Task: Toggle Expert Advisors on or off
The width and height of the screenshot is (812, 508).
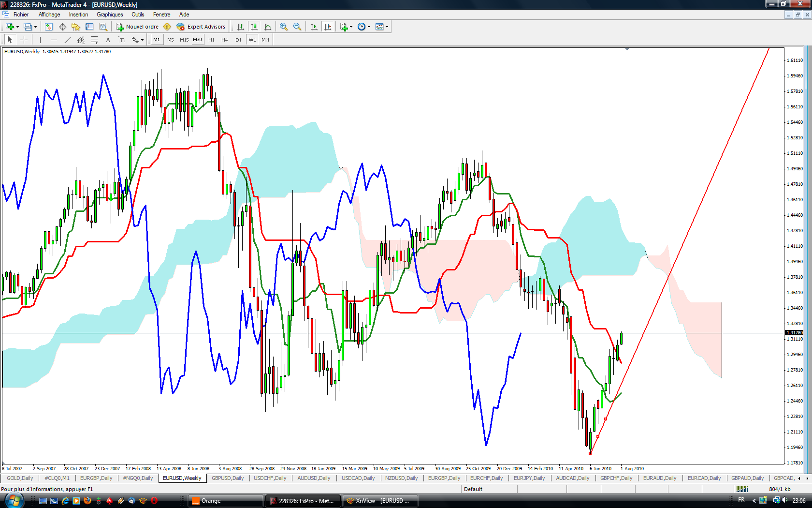Action: (201, 27)
